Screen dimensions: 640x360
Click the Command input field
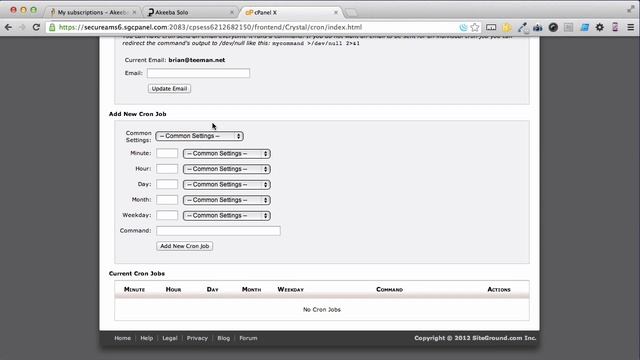tap(218, 231)
